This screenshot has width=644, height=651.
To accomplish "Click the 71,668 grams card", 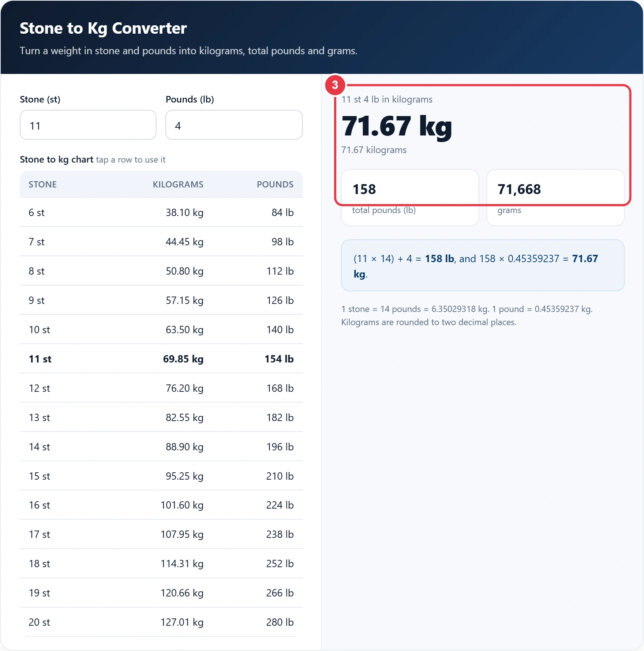I will coord(555,198).
